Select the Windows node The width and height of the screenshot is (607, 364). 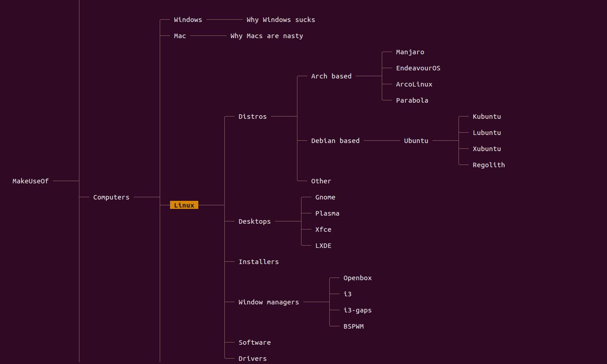(188, 20)
